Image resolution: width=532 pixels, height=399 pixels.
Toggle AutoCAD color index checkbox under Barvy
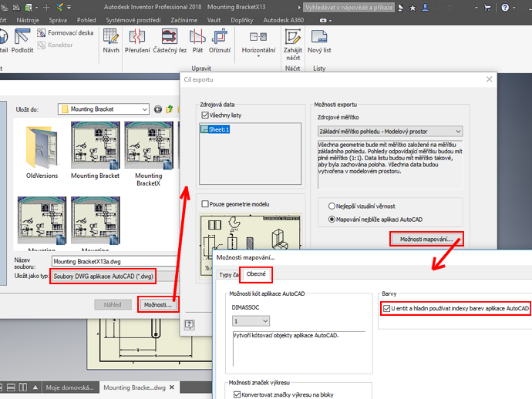(x=386, y=308)
